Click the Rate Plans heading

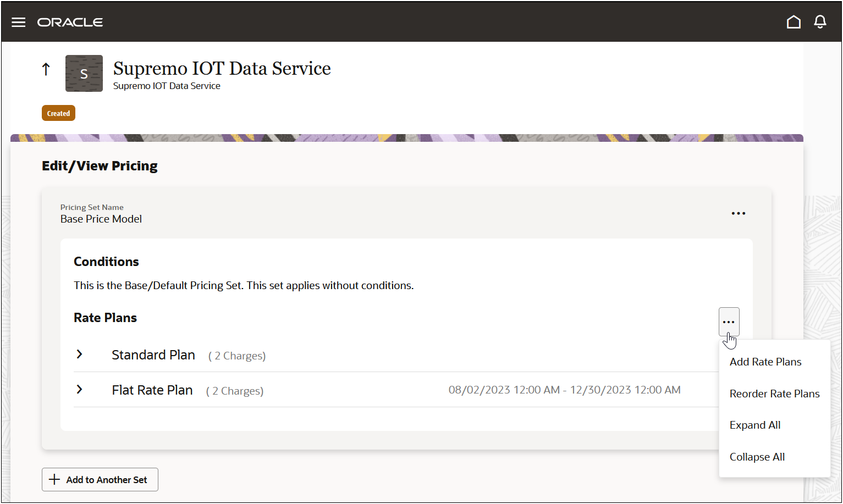coord(105,318)
